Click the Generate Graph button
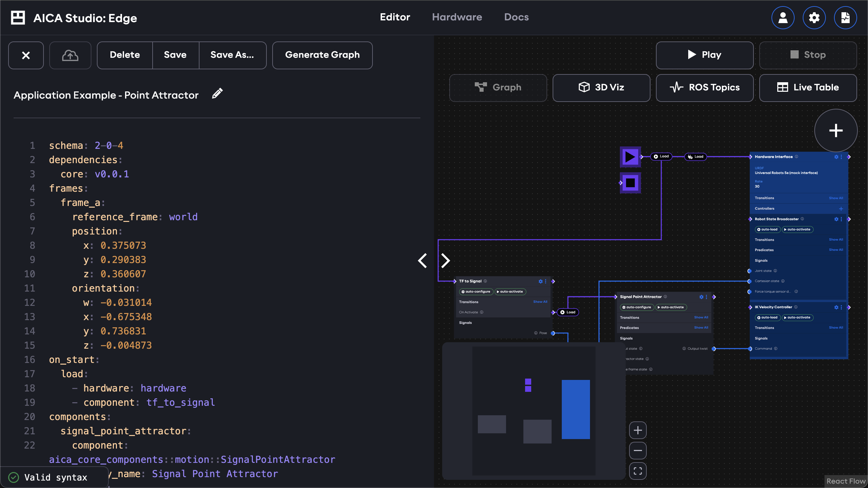Screen dimensions: 868x488 point(322,55)
